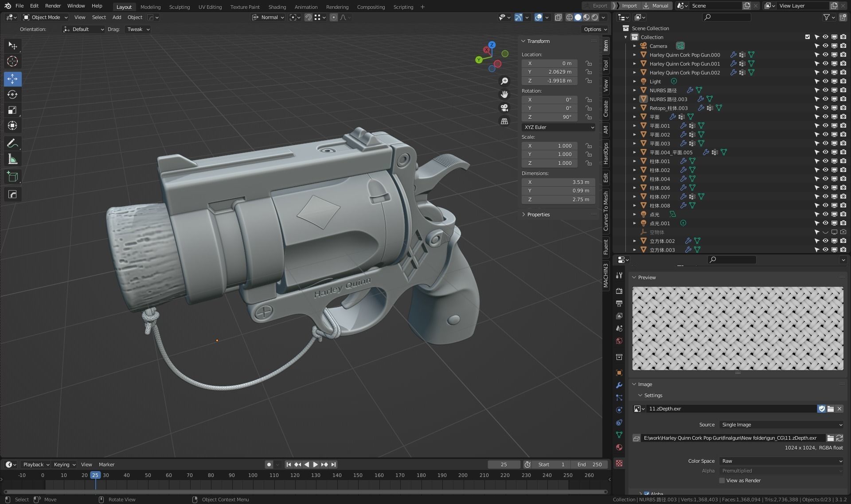Open the HardOps sidebar tab

pyautogui.click(x=606, y=153)
